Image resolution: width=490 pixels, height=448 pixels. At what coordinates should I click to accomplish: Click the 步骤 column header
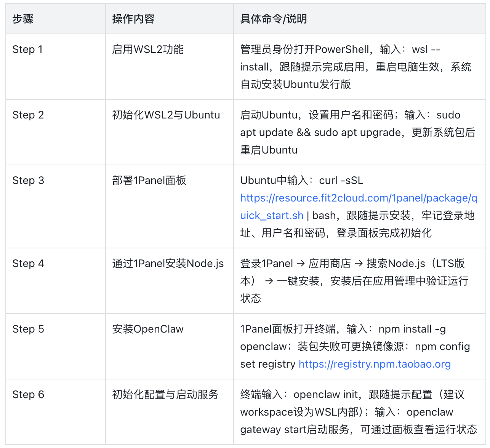[x=23, y=19]
